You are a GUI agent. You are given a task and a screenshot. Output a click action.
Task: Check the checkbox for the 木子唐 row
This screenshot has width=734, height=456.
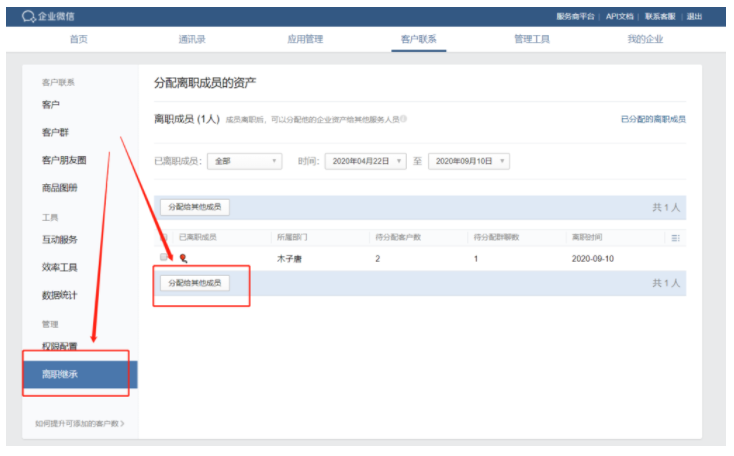coord(163,257)
